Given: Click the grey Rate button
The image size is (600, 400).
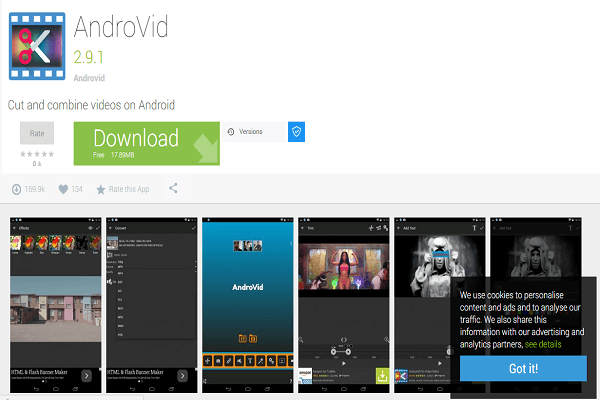Looking at the screenshot, I should tap(37, 133).
